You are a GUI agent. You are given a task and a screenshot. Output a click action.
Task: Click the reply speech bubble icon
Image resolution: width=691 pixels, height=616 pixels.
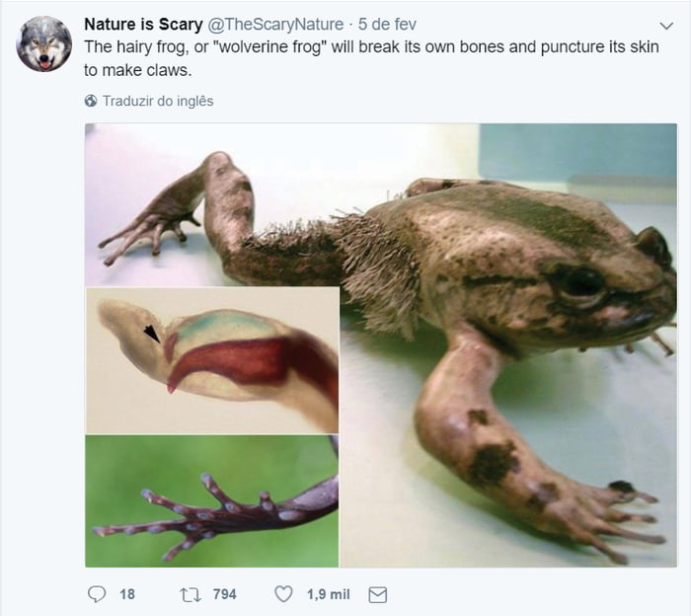click(97, 594)
